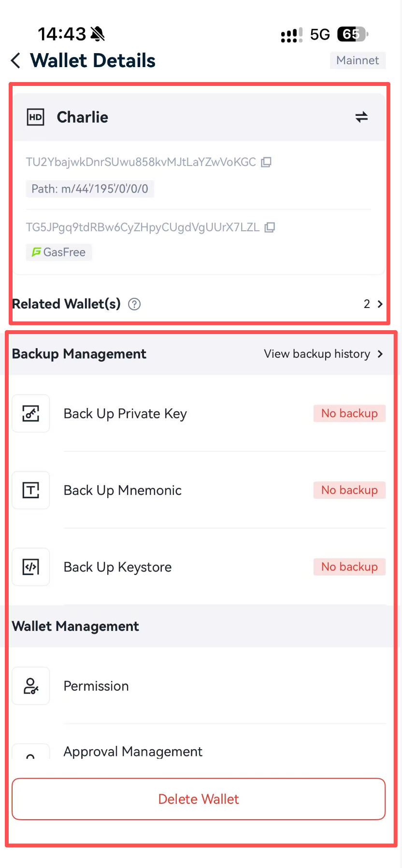
Task: Switch wallet using the swap arrows icon
Action: point(361,117)
